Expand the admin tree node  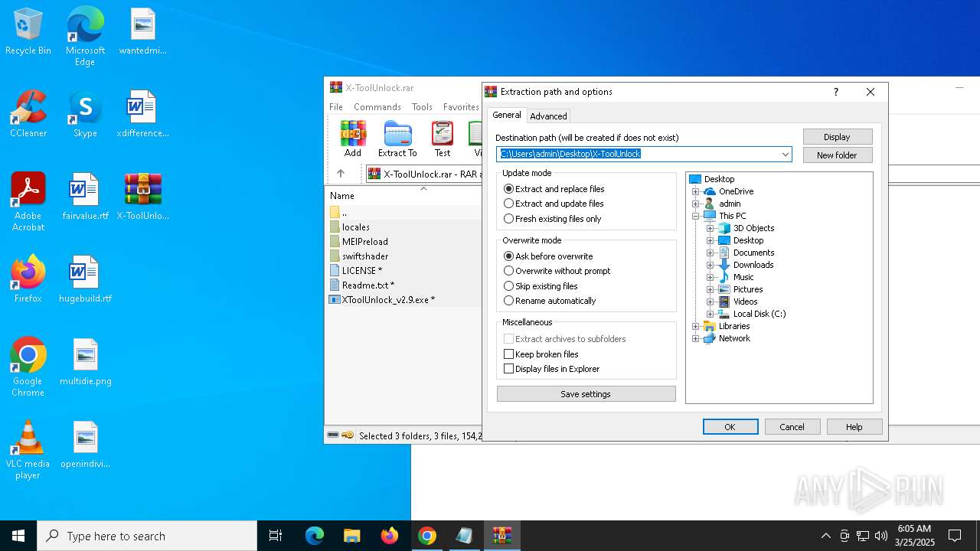click(x=696, y=204)
